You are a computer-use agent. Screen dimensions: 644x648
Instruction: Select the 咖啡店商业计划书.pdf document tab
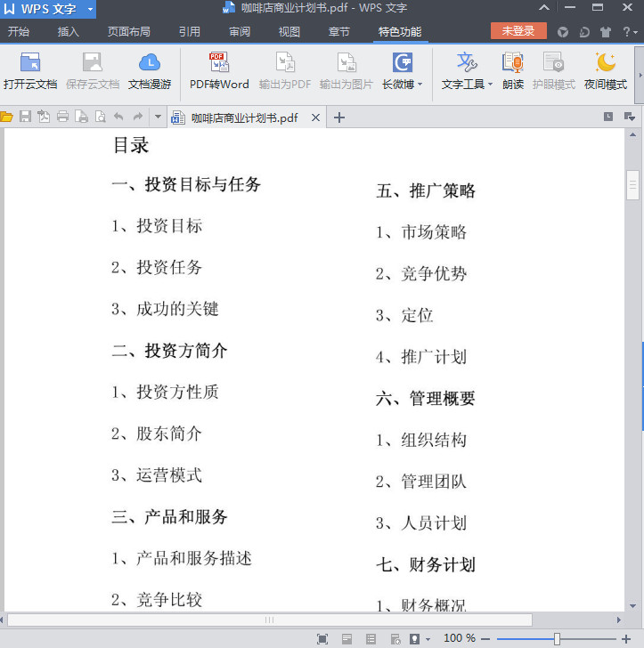pyautogui.click(x=244, y=117)
